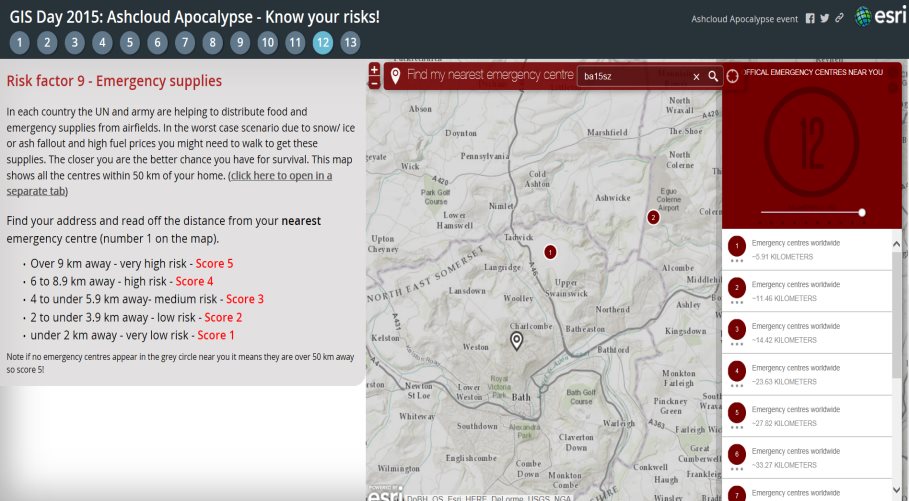909x501 pixels.
Task: Zoom out on the map
Action: tap(374, 83)
